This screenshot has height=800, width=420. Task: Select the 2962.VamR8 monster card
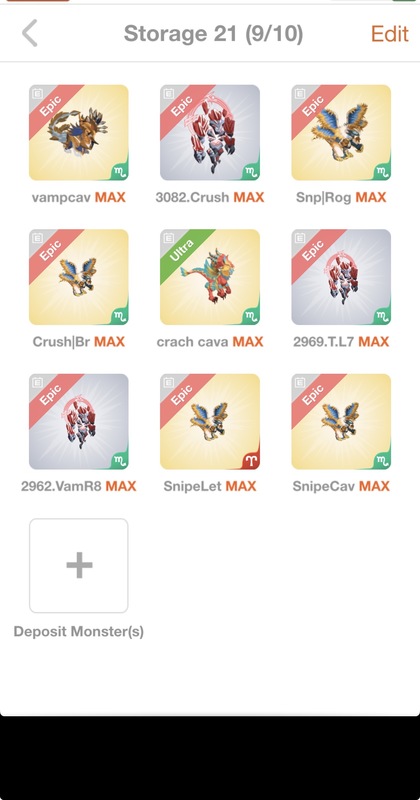pyautogui.click(x=79, y=421)
